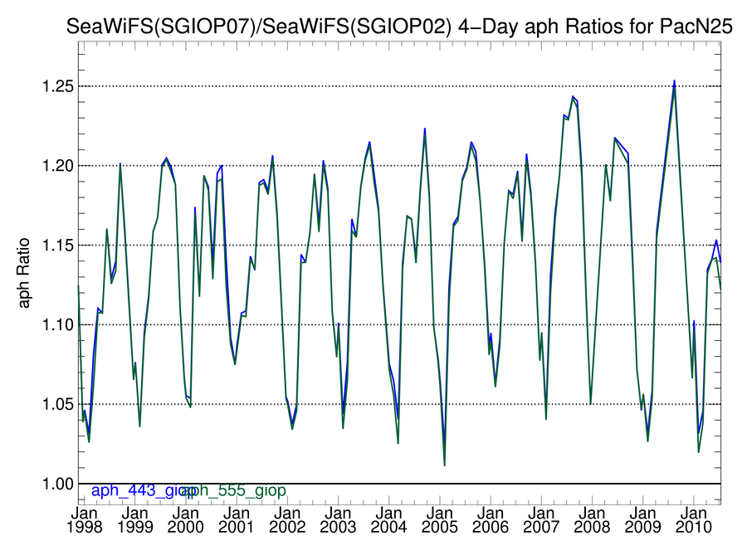Click the Jan 2003 x-axis label
The image size is (747, 560).
338,520
